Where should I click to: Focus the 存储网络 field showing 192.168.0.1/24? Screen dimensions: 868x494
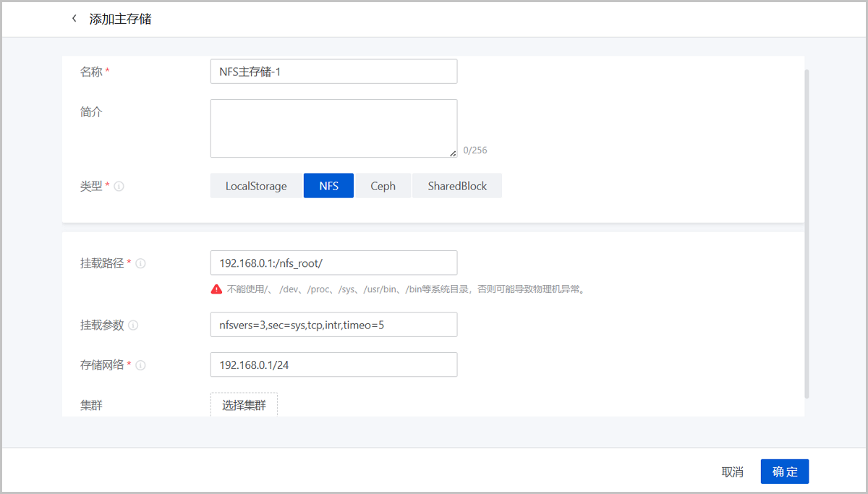click(333, 365)
